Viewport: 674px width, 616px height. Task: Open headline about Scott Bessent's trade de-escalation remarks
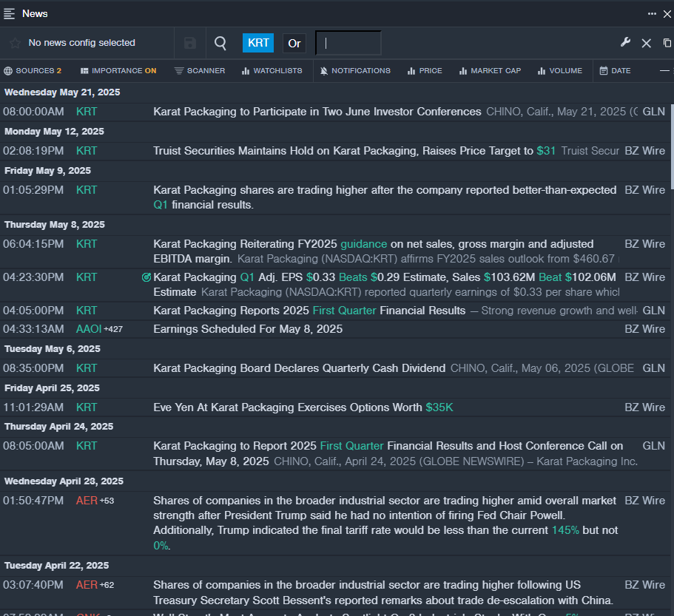[383, 593]
